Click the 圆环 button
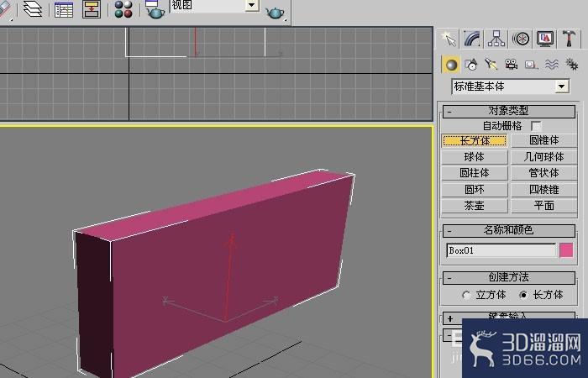The image size is (588, 378). 475,189
